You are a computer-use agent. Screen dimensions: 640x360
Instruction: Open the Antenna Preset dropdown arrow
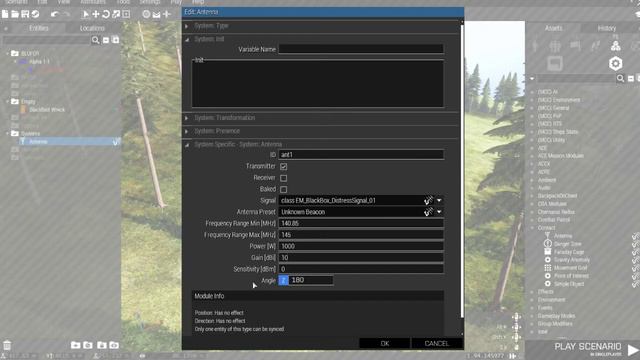pos(439,212)
